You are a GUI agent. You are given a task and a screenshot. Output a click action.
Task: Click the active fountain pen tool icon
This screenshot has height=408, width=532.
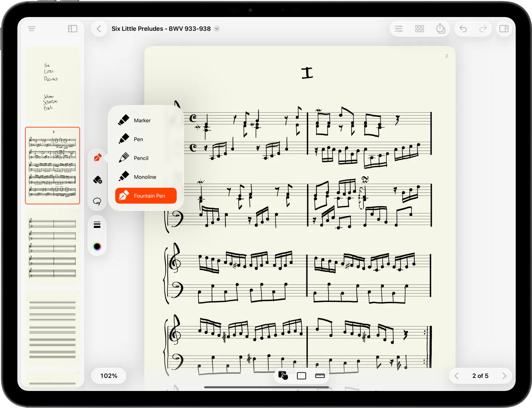97,158
